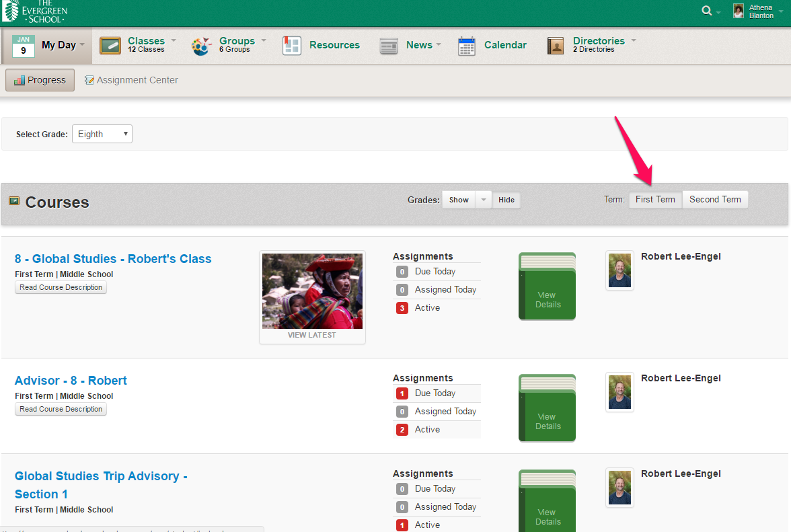The height and width of the screenshot is (532, 791).
Task: Click teacher photo in Global Studies Robert's Class row
Action: [x=619, y=271]
